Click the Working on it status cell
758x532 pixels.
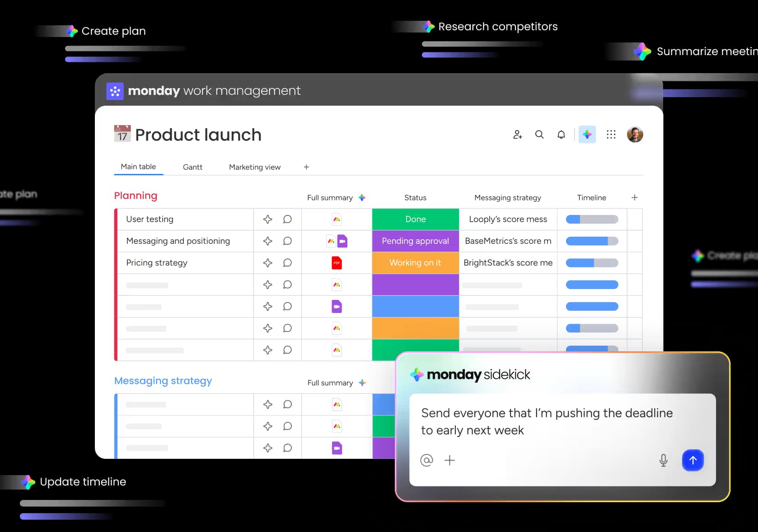[x=416, y=263]
